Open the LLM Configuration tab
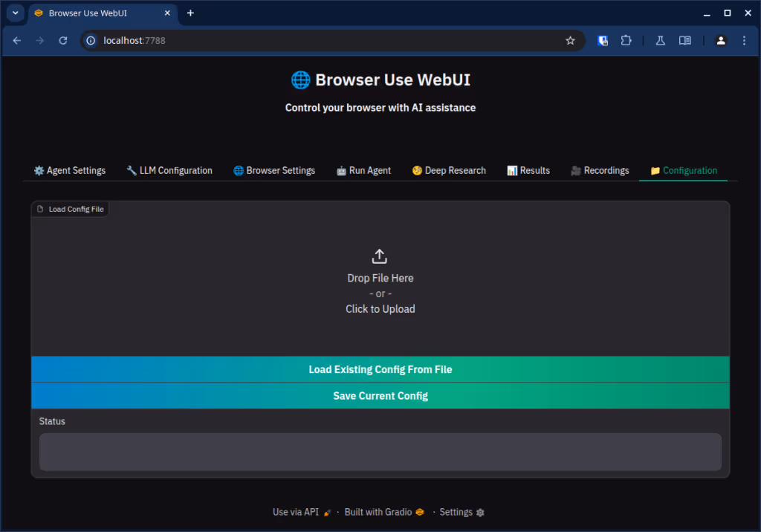Image resolution: width=761 pixels, height=532 pixels. [x=169, y=170]
